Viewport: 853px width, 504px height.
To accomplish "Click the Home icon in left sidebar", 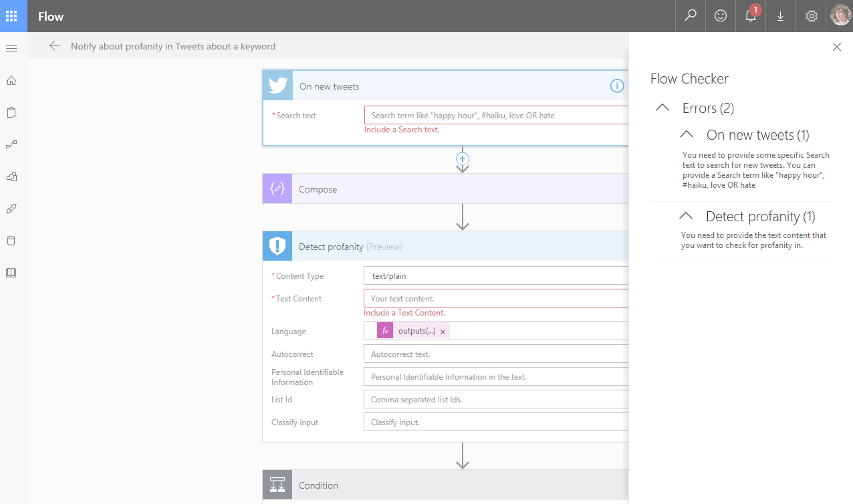I will click(x=11, y=81).
